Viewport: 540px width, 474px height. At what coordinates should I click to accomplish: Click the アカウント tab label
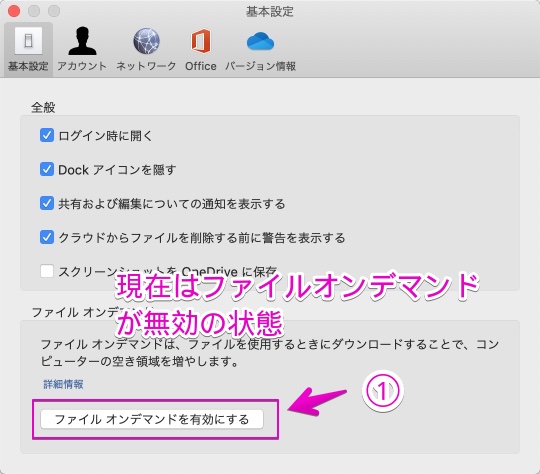tap(82, 66)
